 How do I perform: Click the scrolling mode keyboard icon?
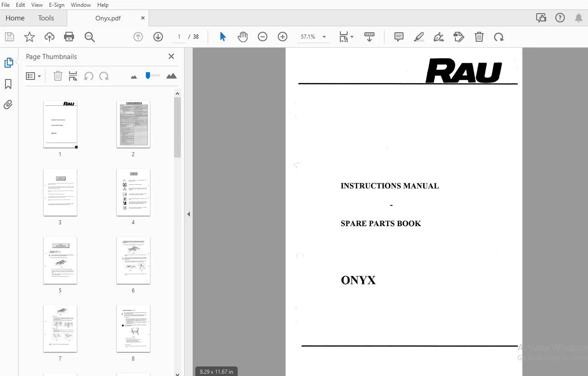(369, 37)
